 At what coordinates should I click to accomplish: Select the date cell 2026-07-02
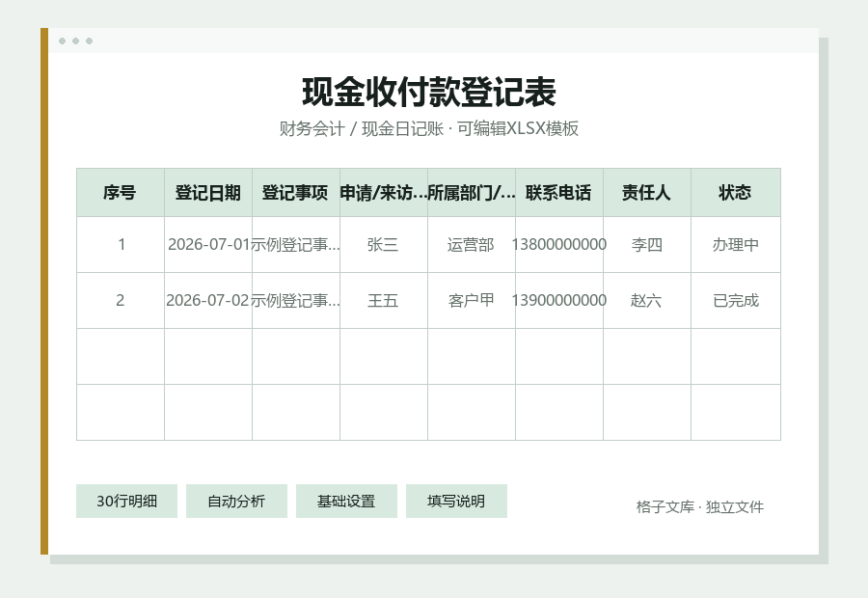click(208, 301)
